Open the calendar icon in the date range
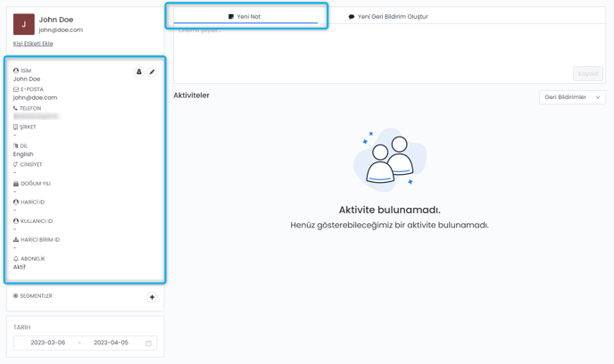 (148, 343)
